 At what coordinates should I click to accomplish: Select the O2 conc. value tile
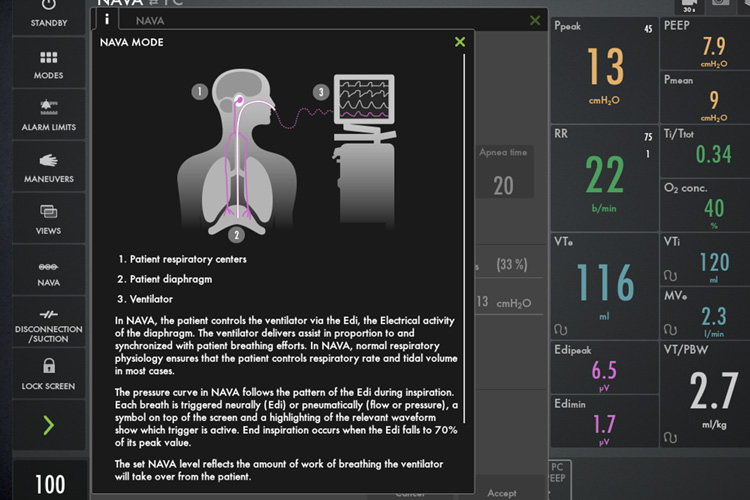click(x=704, y=203)
